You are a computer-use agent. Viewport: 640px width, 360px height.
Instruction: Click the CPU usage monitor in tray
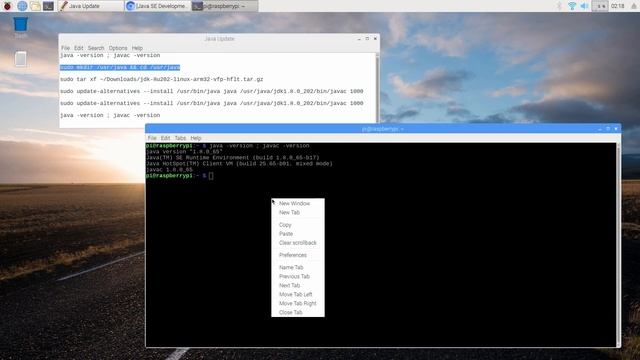600,6
